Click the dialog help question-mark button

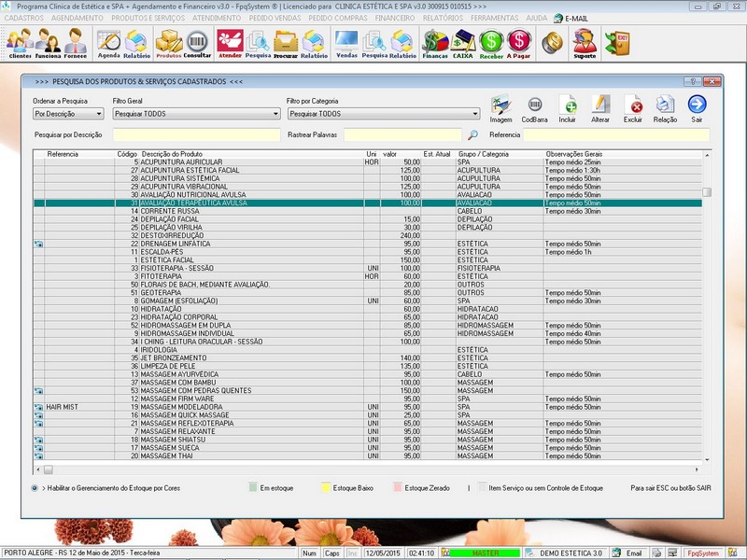coord(692,81)
